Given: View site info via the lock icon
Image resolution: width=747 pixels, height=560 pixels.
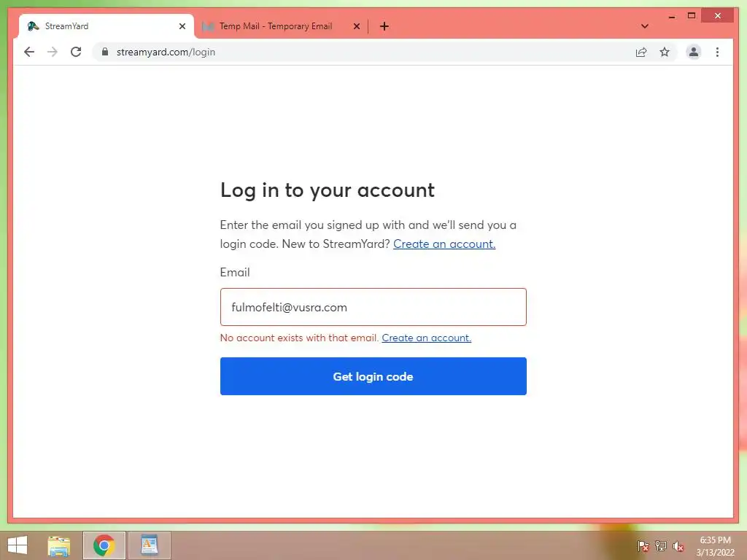Looking at the screenshot, I should (105, 52).
